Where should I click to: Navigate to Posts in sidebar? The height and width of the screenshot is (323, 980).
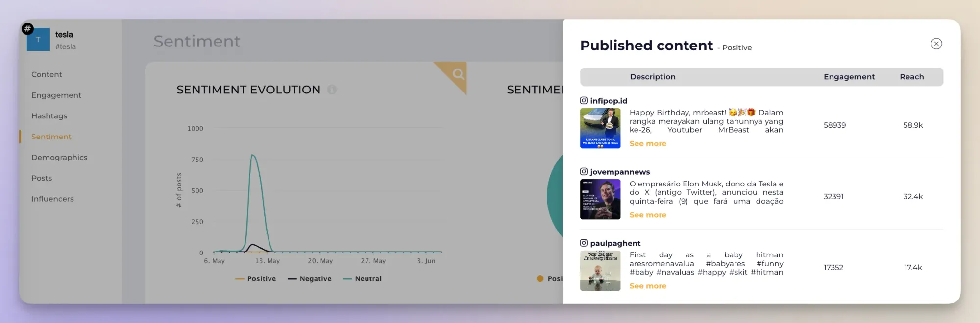42,178
